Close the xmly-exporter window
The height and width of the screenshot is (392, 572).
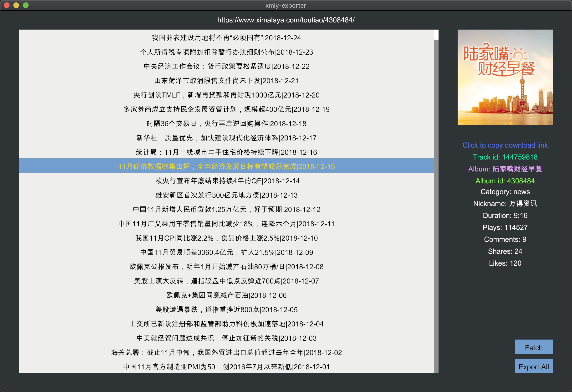(7, 5)
